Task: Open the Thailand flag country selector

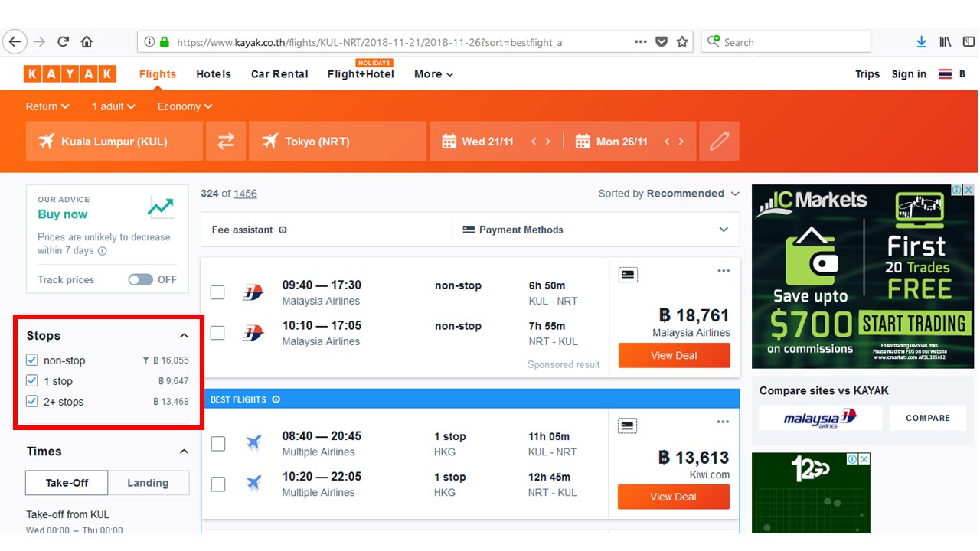Action: coord(946,74)
